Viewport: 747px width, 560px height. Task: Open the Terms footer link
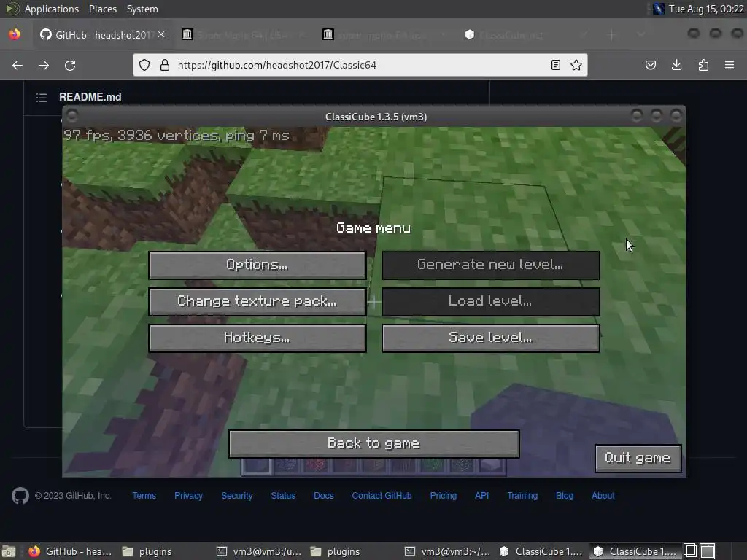pos(144,496)
